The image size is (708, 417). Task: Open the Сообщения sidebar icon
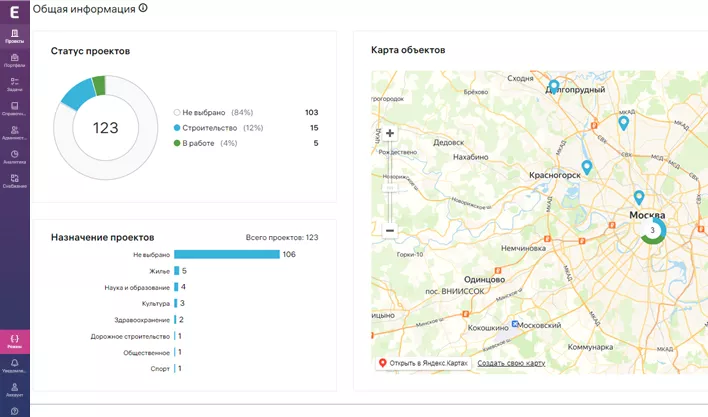15,180
